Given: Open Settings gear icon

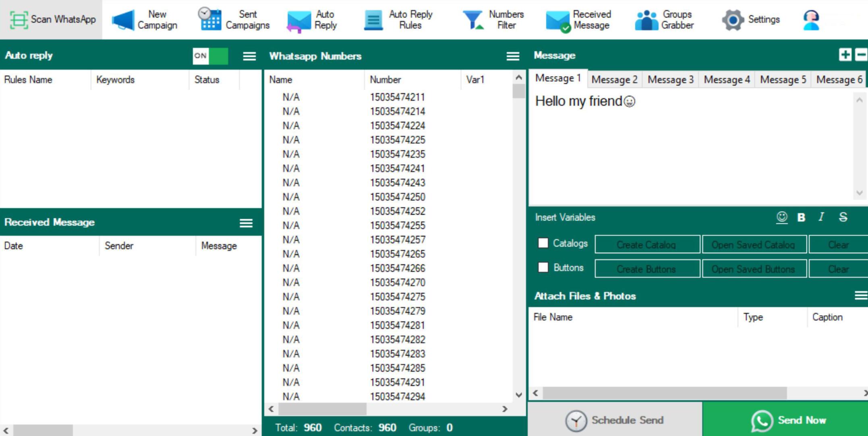Looking at the screenshot, I should click(733, 20).
